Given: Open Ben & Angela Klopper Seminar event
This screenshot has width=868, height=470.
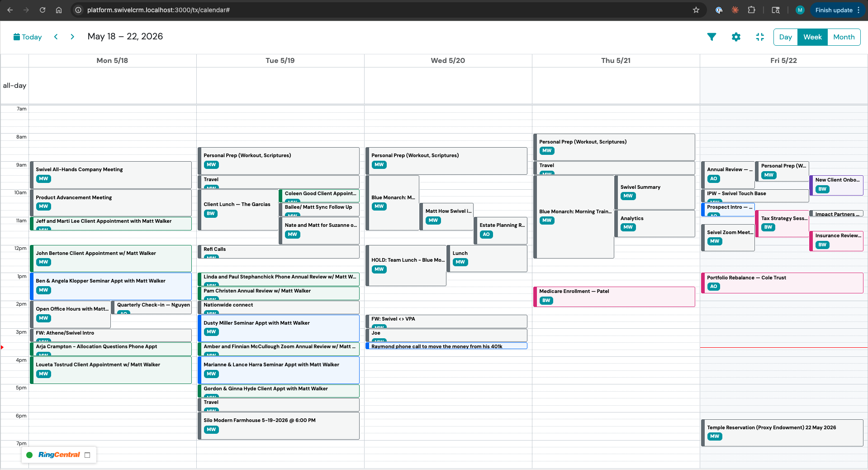Looking at the screenshot, I should [111, 286].
